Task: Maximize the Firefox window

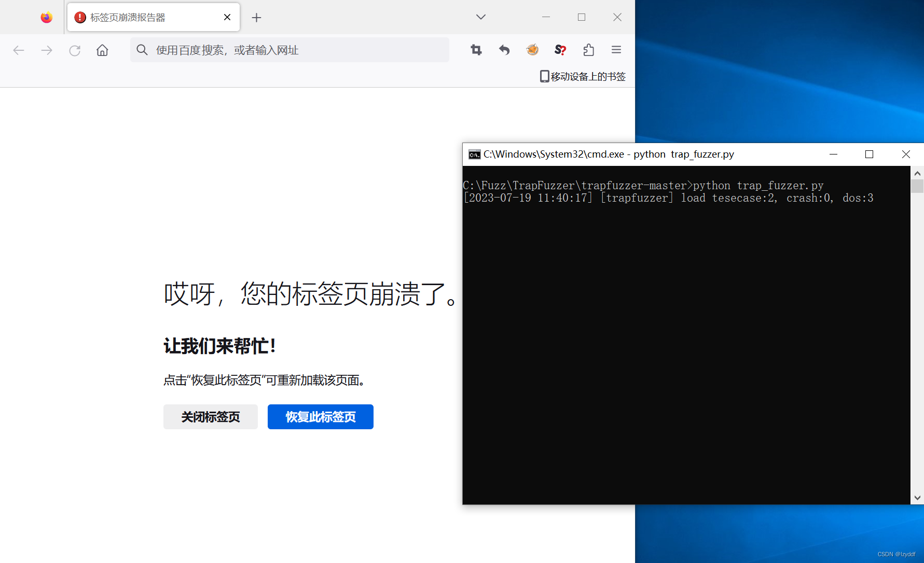Action: (x=582, y=17)
